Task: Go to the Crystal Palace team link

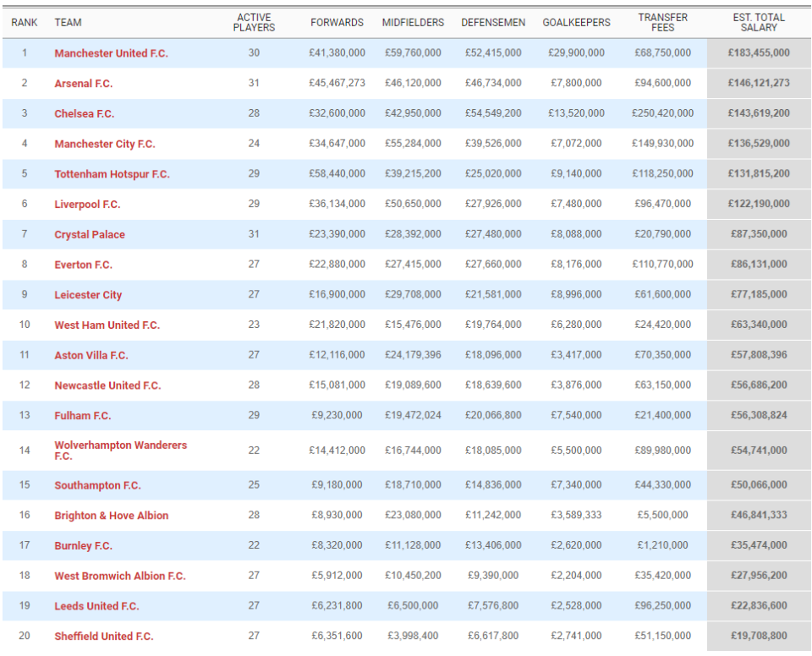Action: pyautogui.click(x=89, y=235)
